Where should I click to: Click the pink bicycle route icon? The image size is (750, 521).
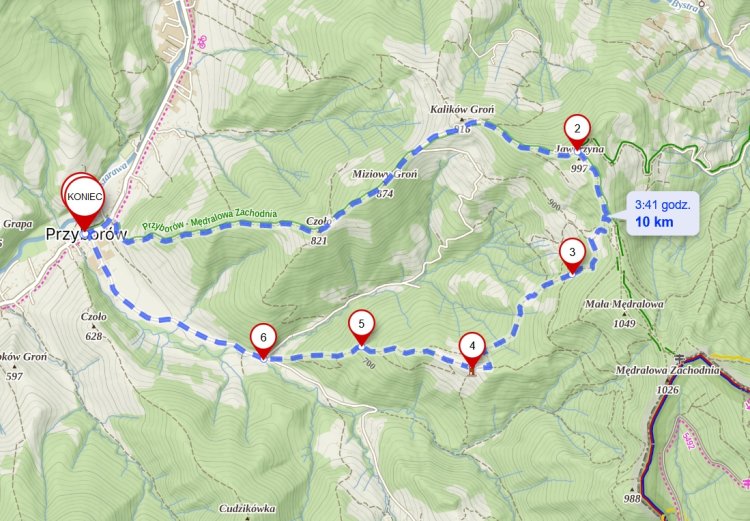[203, 42]
